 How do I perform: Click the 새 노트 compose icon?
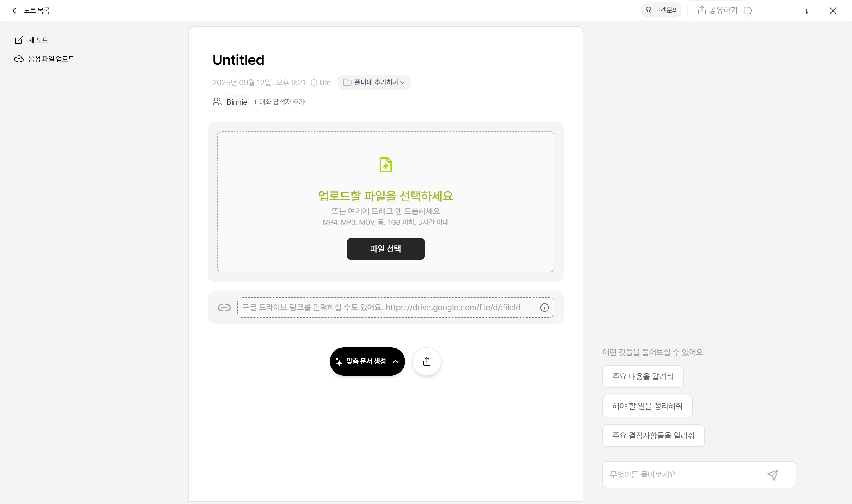point(19,40)
